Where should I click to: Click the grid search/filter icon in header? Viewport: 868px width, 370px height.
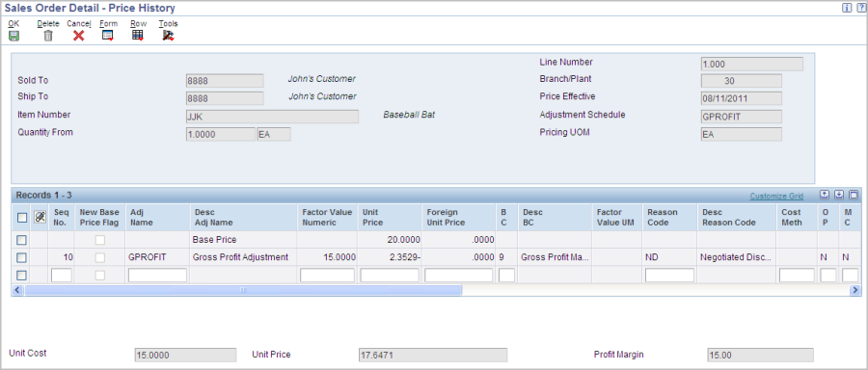pyautogui.click(x=40, y=218)
